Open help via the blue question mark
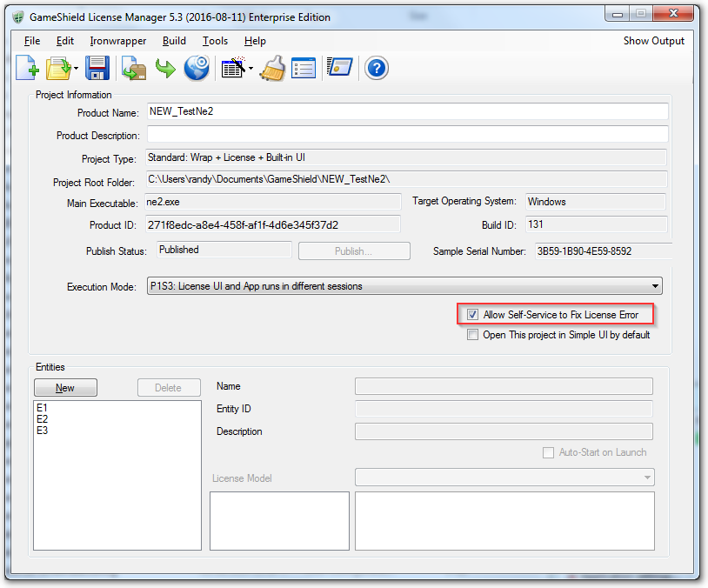The width and height of the screenshot is (708, 588). point(376,68)
